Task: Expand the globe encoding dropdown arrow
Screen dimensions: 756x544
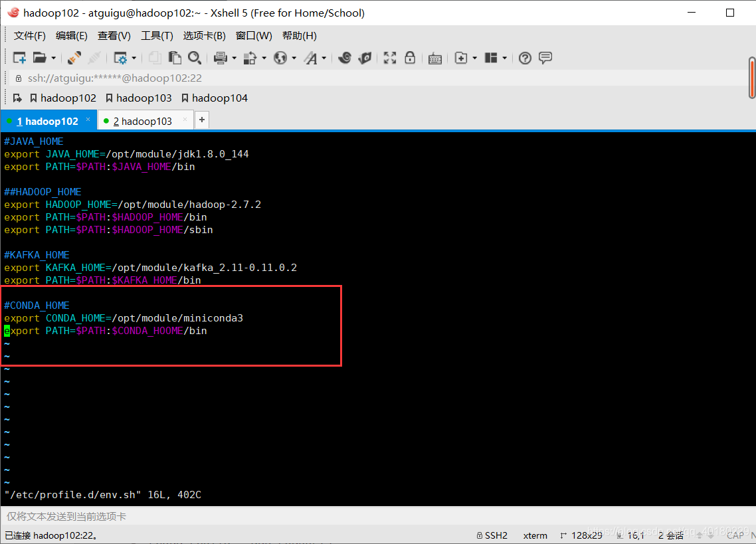Action: click(x=294, y=58)
